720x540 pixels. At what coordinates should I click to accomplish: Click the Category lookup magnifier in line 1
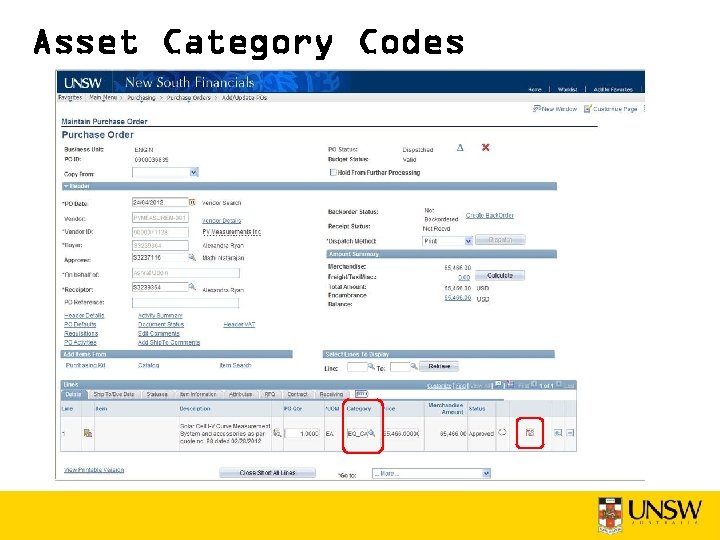point(372,433)
